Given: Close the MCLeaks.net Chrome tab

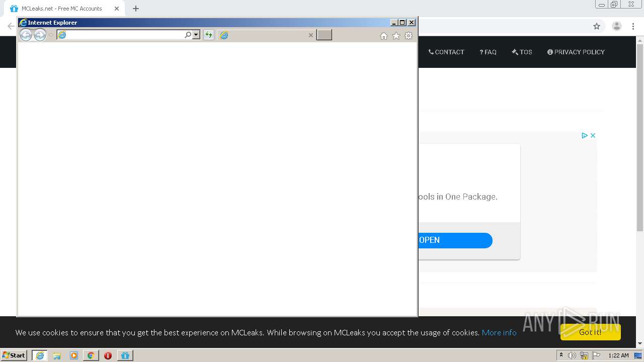Looking at the screenshot, I should pos(117,9).
